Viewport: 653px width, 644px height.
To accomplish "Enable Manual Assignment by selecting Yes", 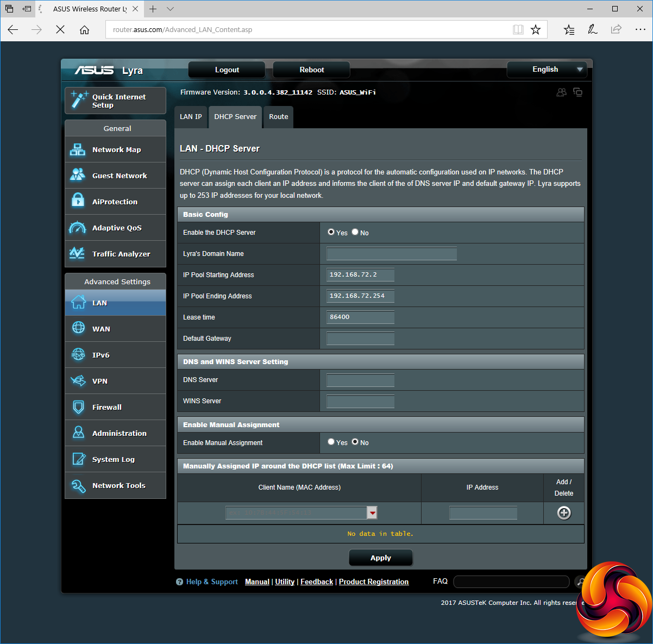I will [331, 442].
